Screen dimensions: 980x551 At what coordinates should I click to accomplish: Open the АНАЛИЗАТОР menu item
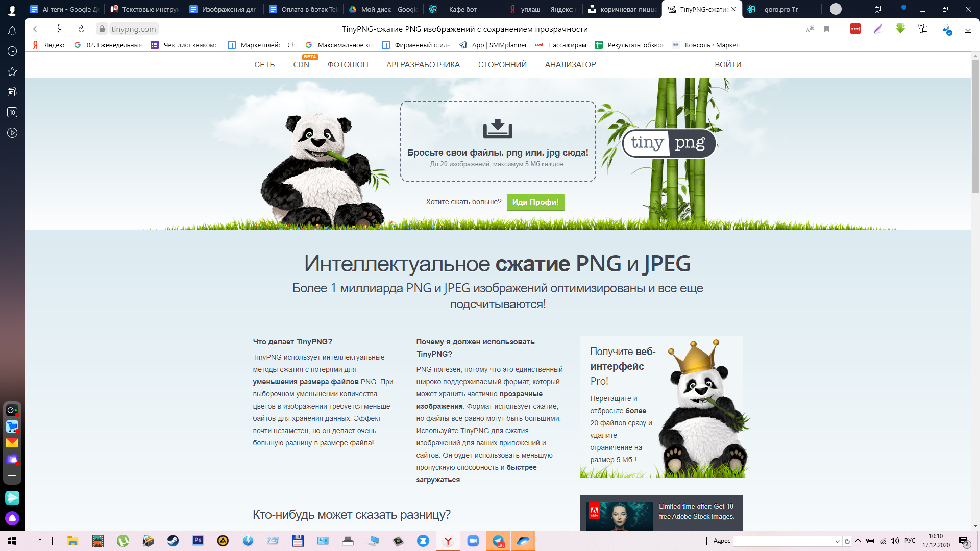click(x=570, y=65)
